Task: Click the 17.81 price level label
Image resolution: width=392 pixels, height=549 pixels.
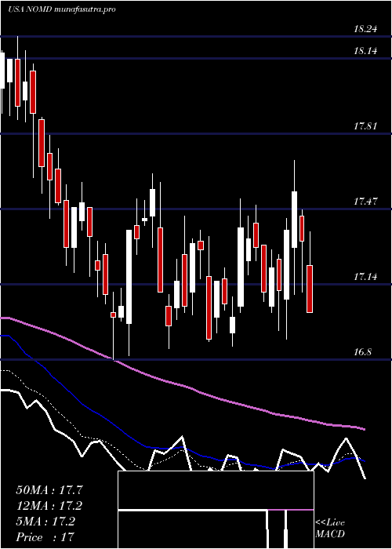Action: coord(365,126)
